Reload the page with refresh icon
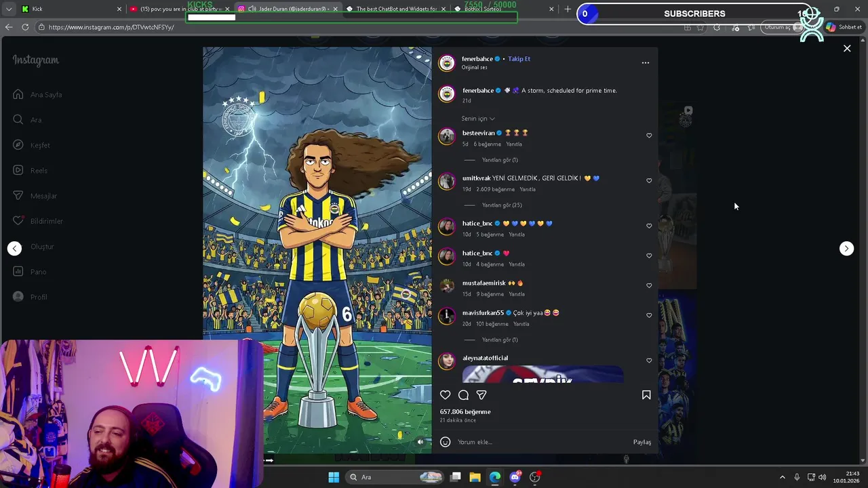868x488 pixels. tap(25, 27)
